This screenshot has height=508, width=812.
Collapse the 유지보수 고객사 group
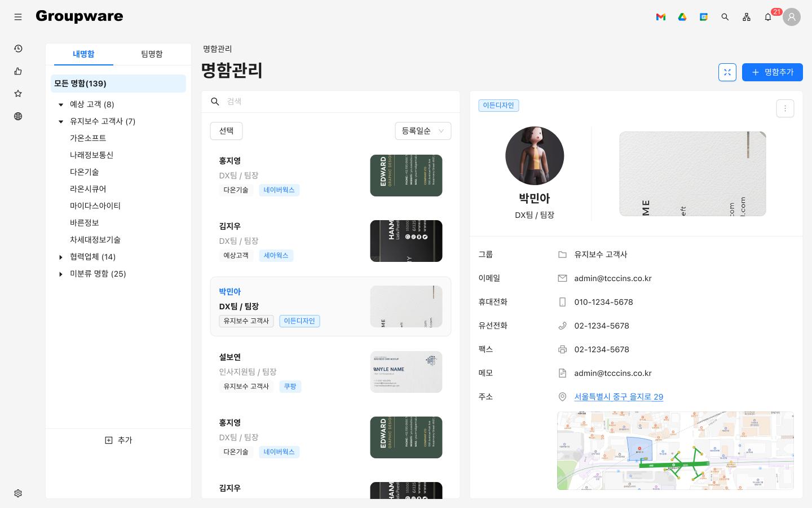61,121
